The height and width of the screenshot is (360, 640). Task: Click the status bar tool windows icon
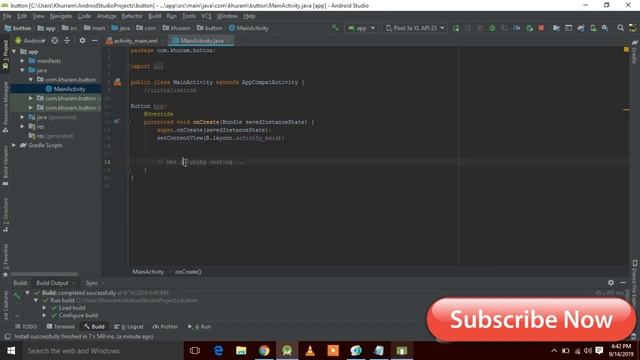(7, 336)
